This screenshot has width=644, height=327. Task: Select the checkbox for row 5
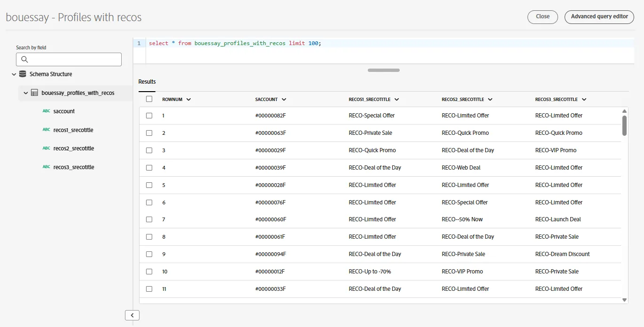(x=149, y=185)
